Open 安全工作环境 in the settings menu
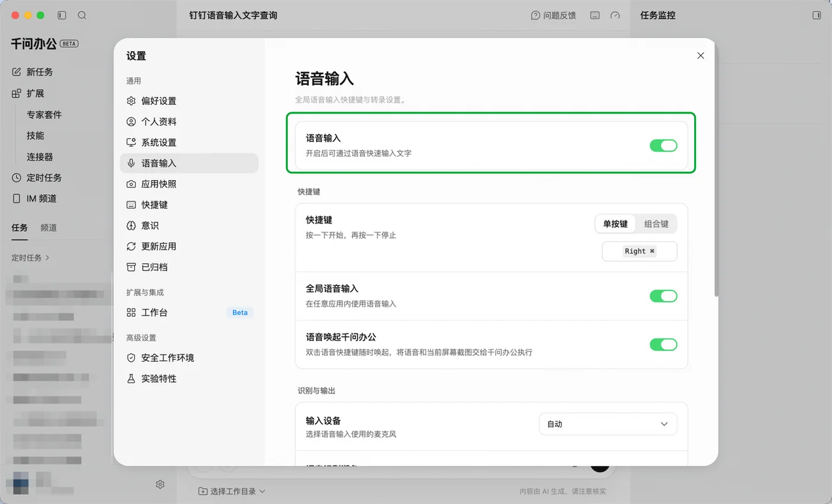This screenshot has height=504, width=832. [189, 358]
